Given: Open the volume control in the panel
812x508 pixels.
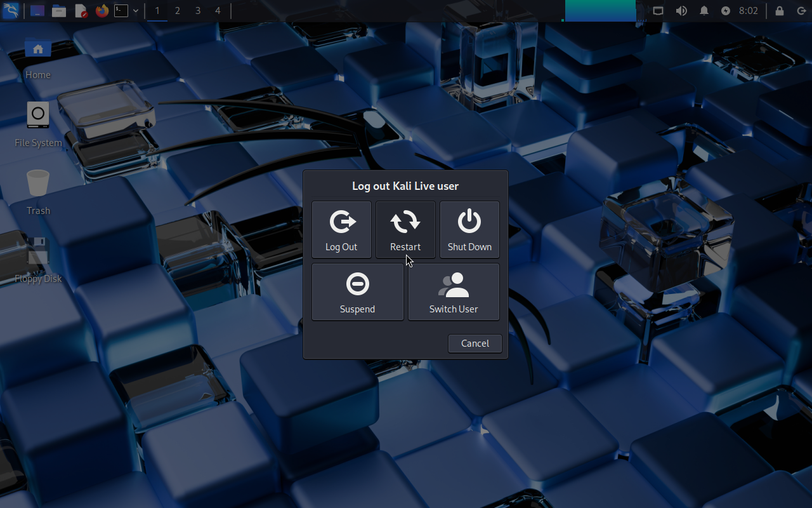Looking at the screenshot, I should tap(681, 11).
